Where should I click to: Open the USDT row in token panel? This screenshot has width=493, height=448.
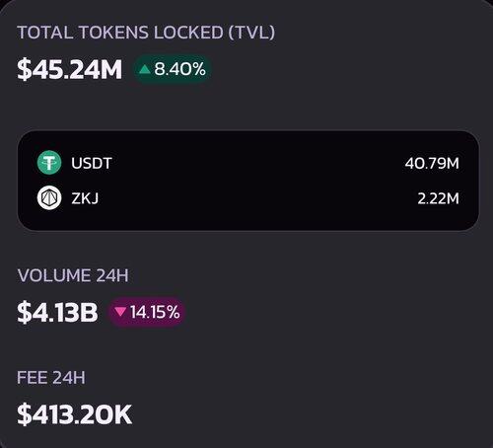248,163
